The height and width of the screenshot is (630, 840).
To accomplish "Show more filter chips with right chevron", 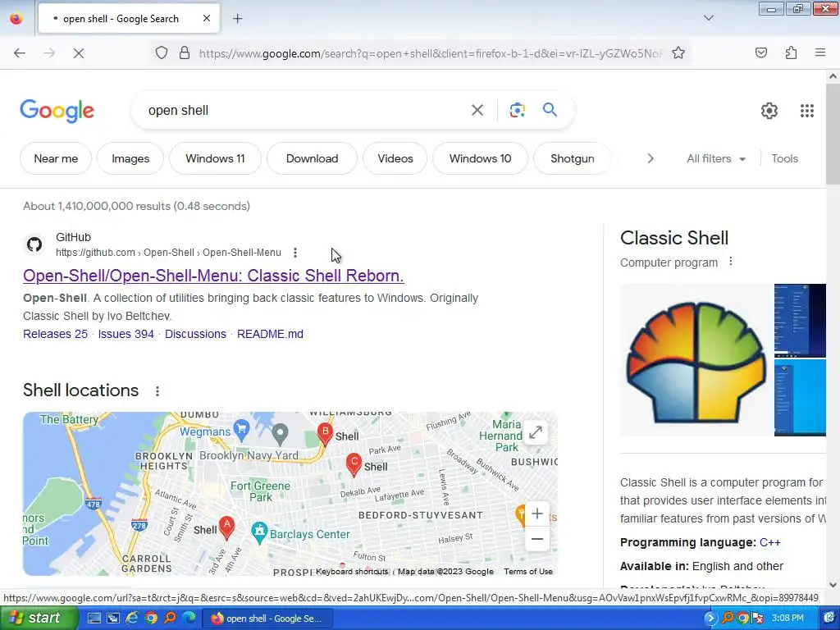I will click(x=651, y=158).
